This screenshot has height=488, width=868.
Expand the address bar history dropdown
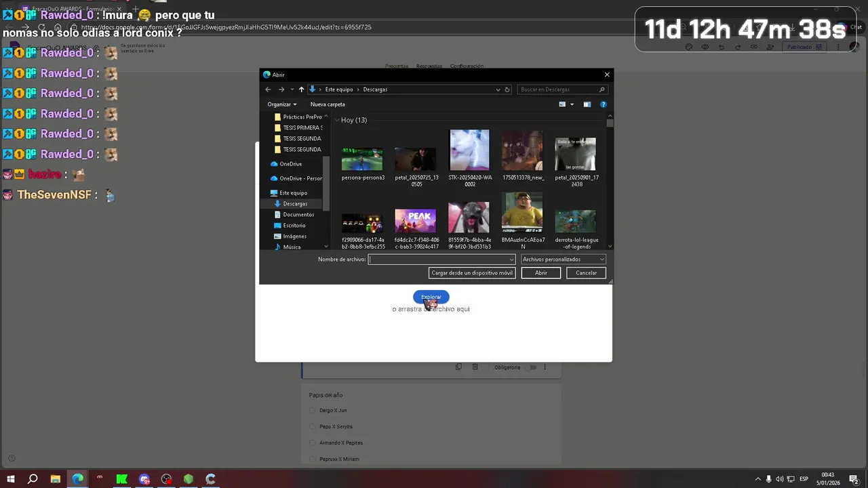pos(498,89)
